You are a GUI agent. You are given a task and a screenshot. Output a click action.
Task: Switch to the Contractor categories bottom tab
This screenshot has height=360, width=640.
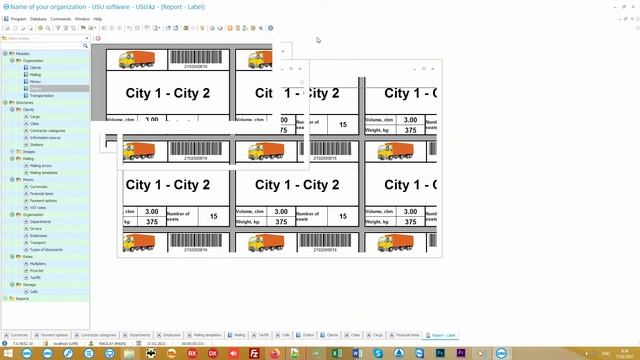(x=95, y=335)
